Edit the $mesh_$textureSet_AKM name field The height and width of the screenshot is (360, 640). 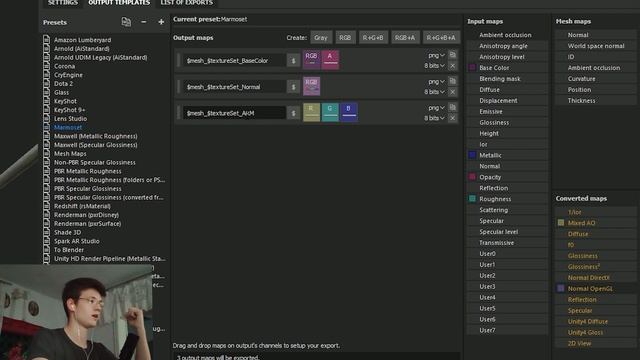point(234,113)
